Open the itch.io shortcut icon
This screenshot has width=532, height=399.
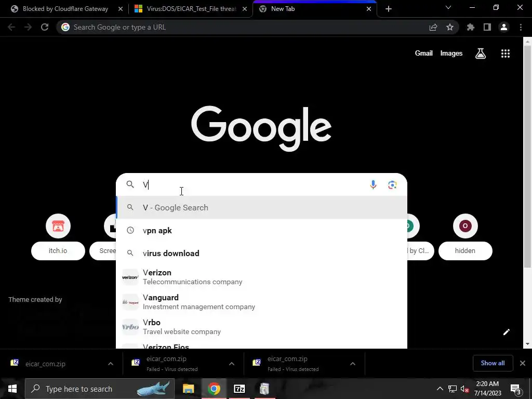point(58,226)
